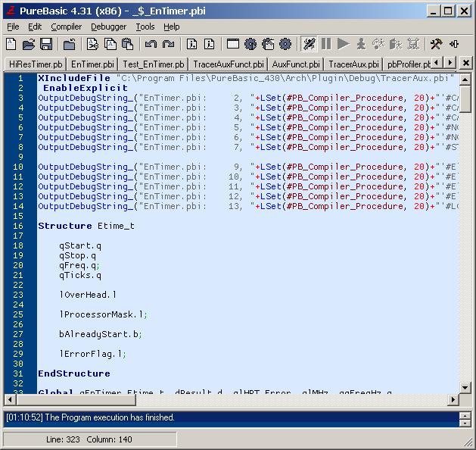The width and height of the screenshot is (476, 450).
Task: Click the XIncludeFile statement on line 1
Action: [x=246, y=78]
